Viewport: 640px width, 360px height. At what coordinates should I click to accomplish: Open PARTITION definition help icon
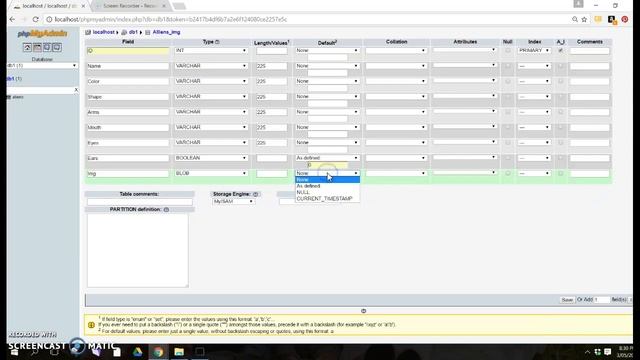point(166,209)
